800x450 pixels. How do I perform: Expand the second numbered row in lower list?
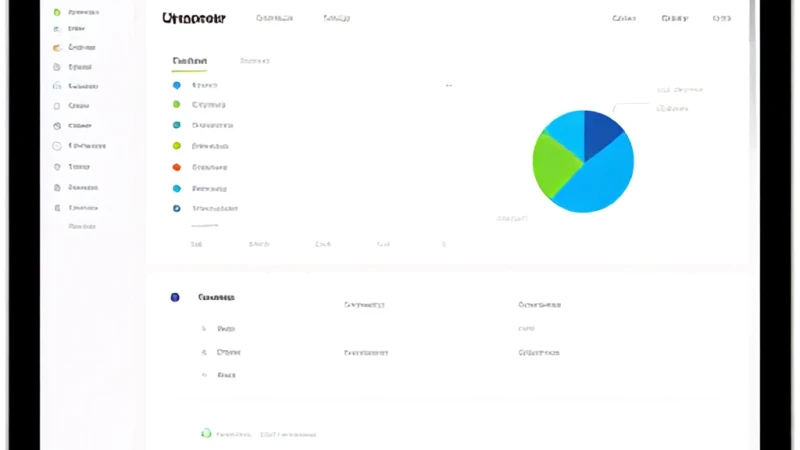(221, 352)
